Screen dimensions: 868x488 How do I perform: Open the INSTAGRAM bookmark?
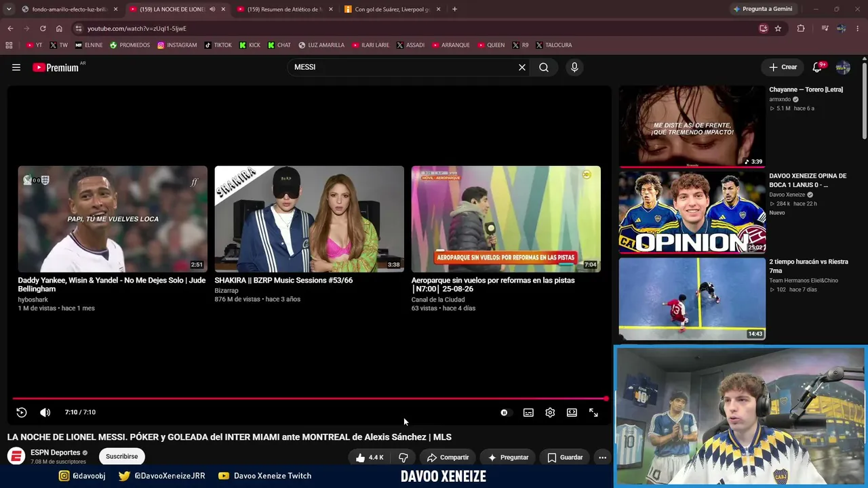click(177, 45)
